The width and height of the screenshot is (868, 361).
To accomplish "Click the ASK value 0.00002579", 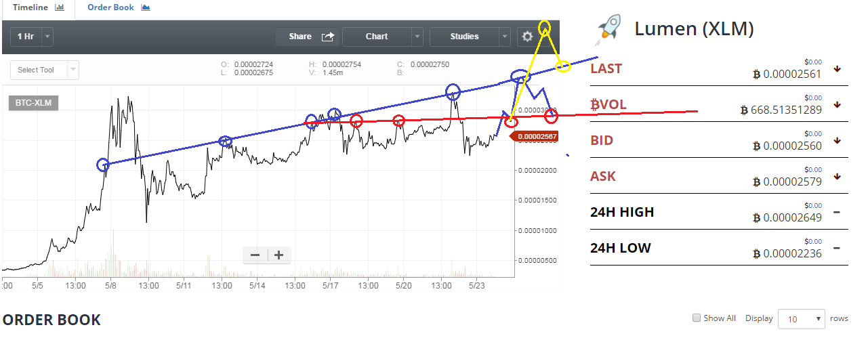I will 787,182.
